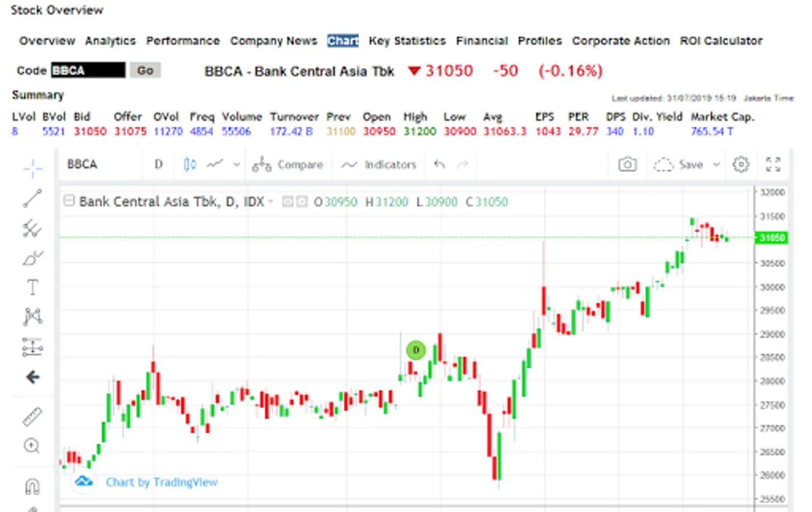Click the green dividend D marker
This screenshot has height=512, width=812.
point(416,350)
